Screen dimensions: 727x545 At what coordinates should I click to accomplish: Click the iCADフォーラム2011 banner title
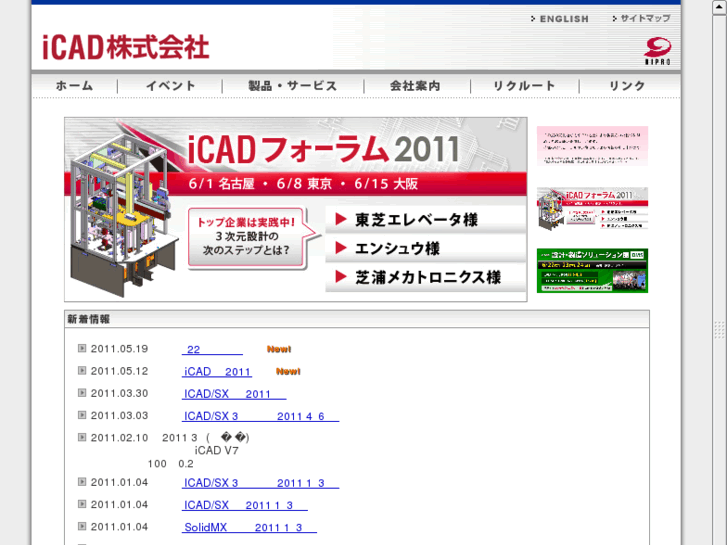click(x=324, y=149)
